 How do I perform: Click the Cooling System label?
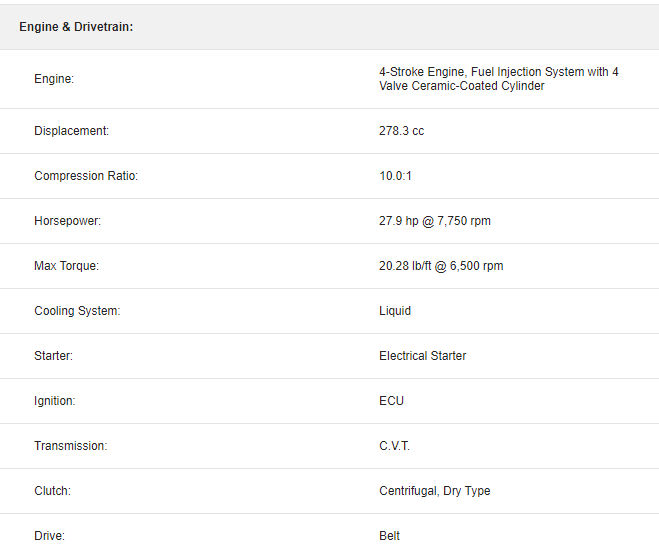click(77, 311)
